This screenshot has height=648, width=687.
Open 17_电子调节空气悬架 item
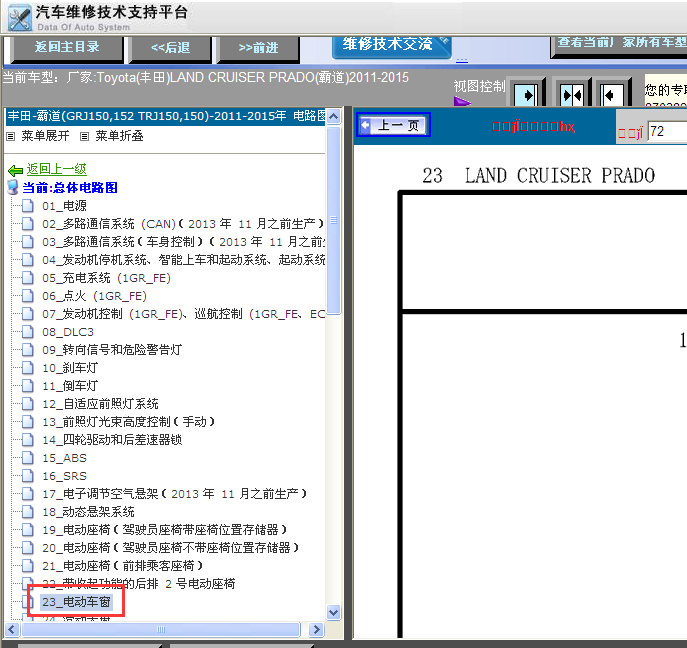click(174, 494)
